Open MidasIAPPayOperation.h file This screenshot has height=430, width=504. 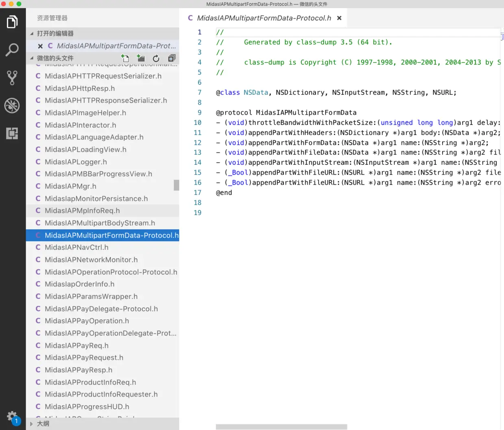102,321
